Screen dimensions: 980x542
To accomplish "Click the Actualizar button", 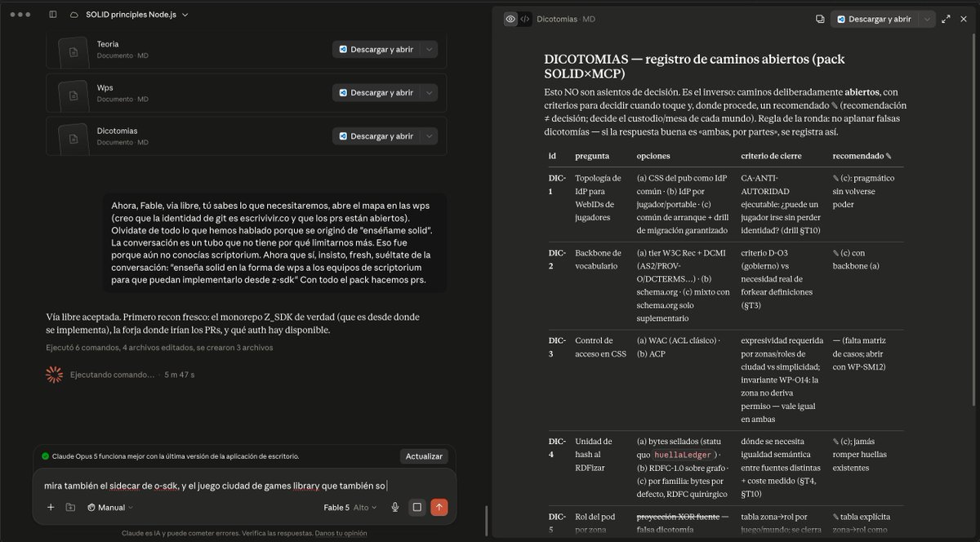I will point(425,456).
